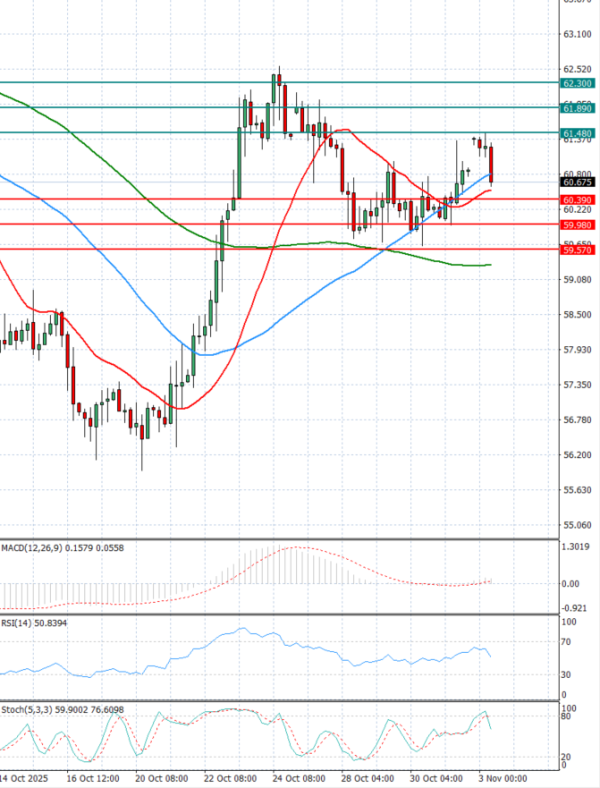Click the 60.675 current price tag

point(577,183)
